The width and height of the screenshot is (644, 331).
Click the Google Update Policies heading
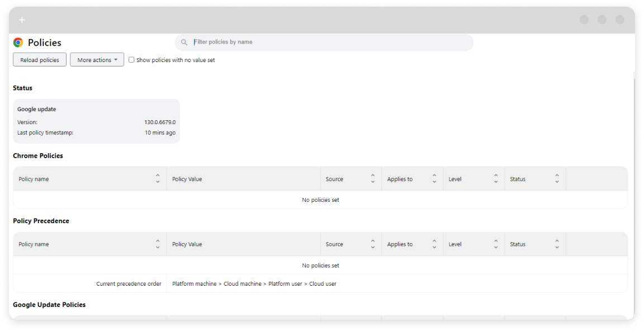click(49, 305)
